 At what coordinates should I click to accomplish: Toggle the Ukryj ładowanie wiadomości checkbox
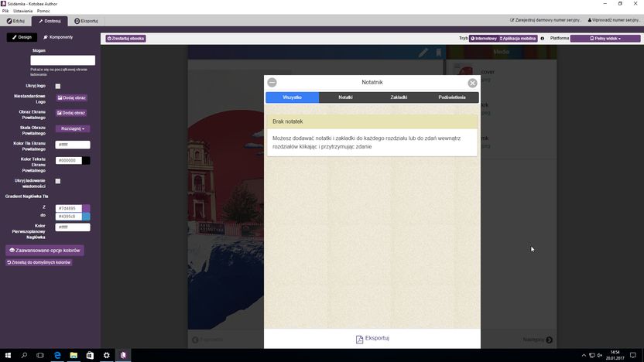58,181
